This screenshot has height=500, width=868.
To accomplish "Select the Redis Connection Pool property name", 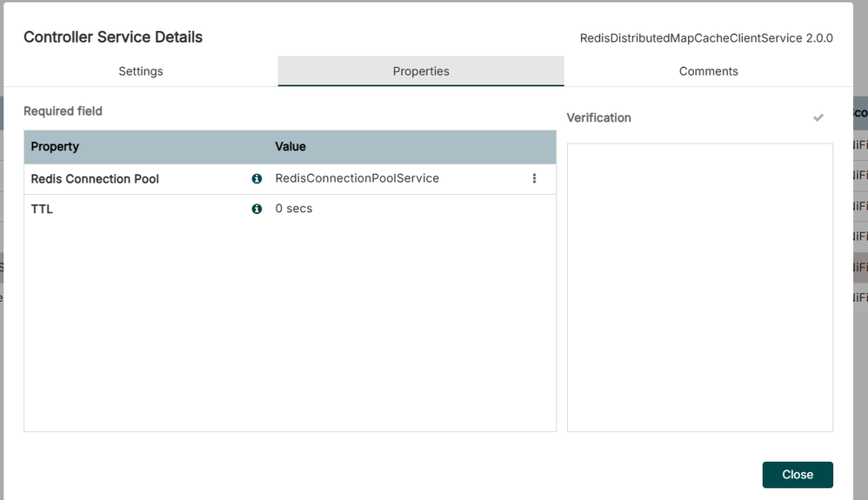I will [x=95, y=179].
